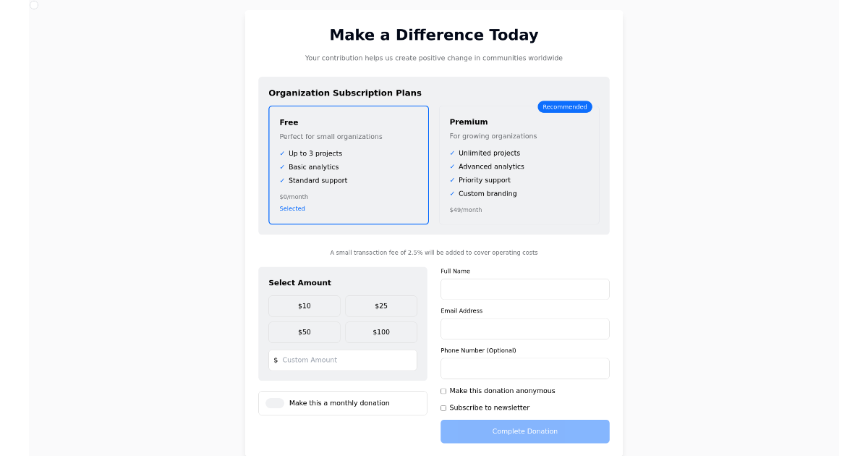Select the Premium subscription plan

pyautogui.click(x=519, y=165)
